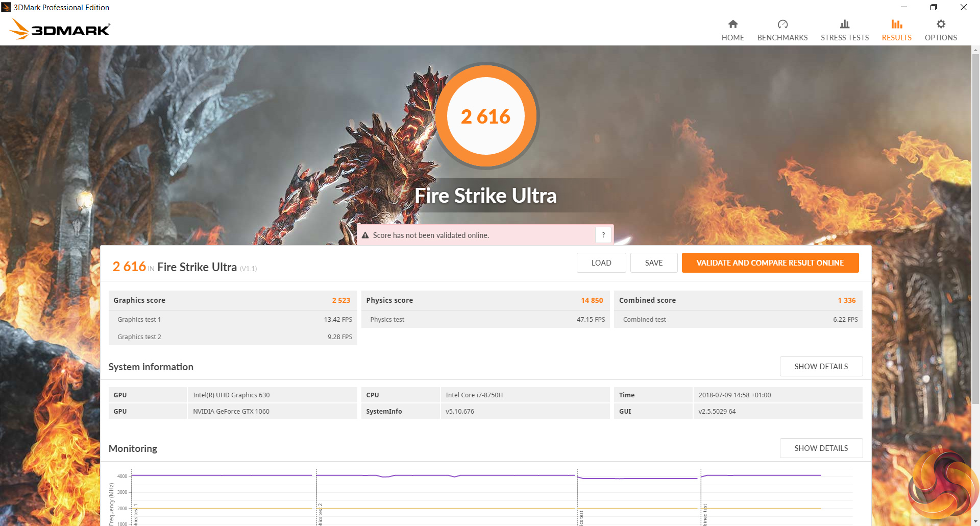Click the SAVE result button
980x526 pixels.
click(653, 262)
